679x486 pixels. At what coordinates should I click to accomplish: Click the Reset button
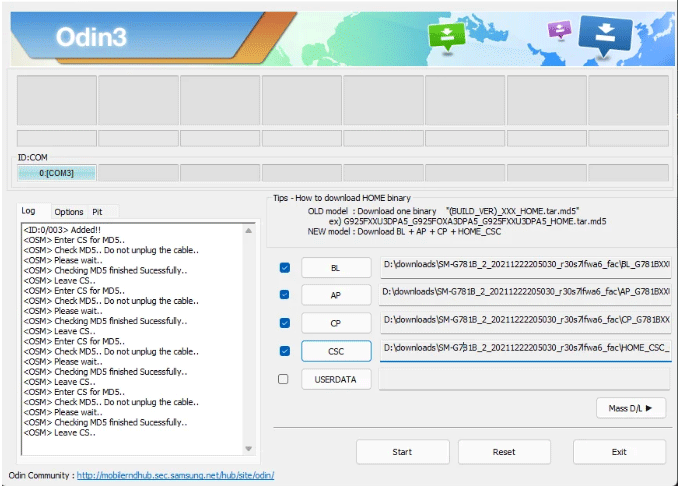click(504, 452)
